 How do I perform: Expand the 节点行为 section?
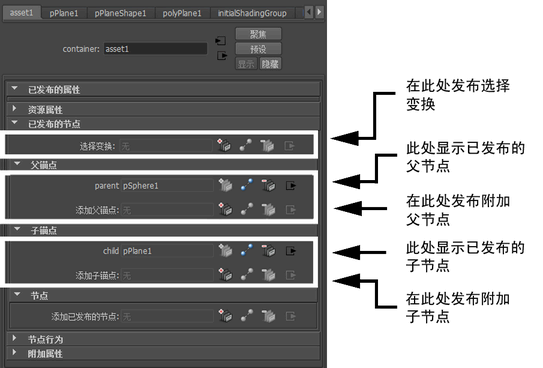14,338
